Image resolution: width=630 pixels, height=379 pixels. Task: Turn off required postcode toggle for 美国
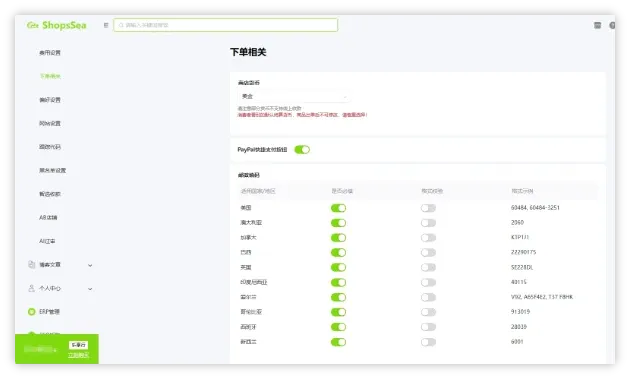[x=338, y=208]
